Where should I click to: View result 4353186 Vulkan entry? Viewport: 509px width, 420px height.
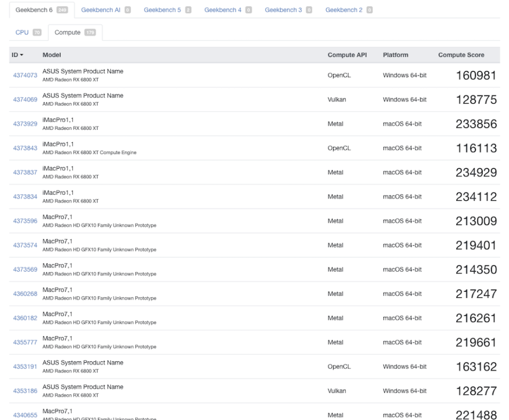tap(25, 391)
